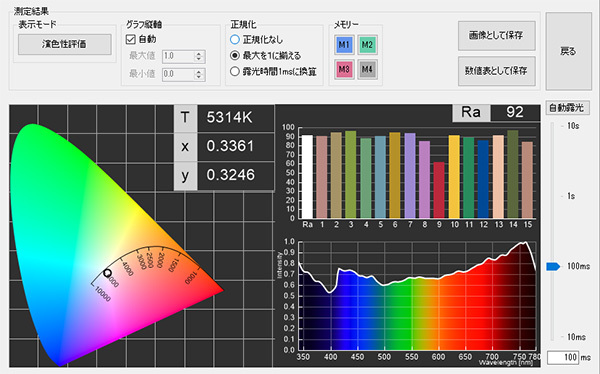Image resolution: width=600 pixels, height=374 pixels.
Task: Click the color temperature value 5314K
Action: coord(229,118)
